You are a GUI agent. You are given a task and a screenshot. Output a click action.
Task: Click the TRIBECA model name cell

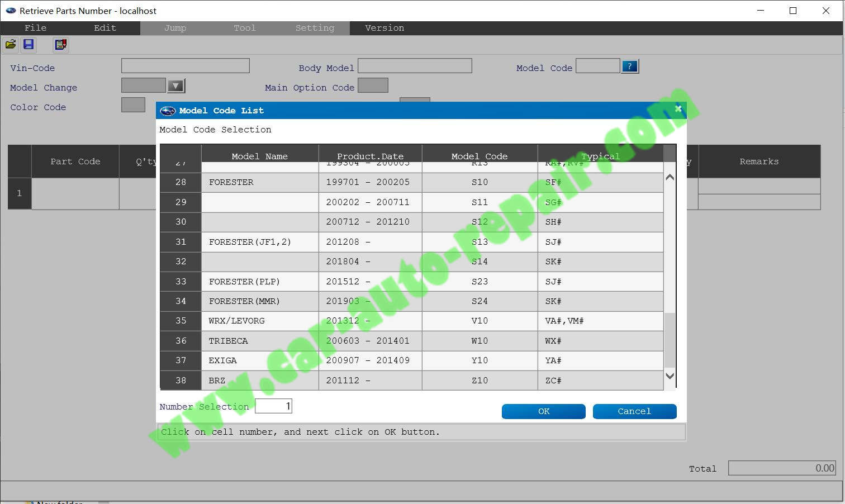[x=260, y=341]
